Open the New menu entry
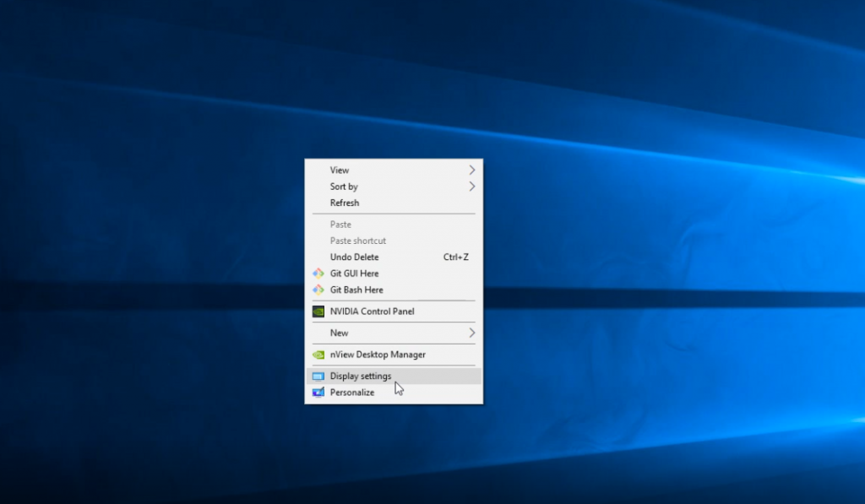 click(x=394, y=333)
